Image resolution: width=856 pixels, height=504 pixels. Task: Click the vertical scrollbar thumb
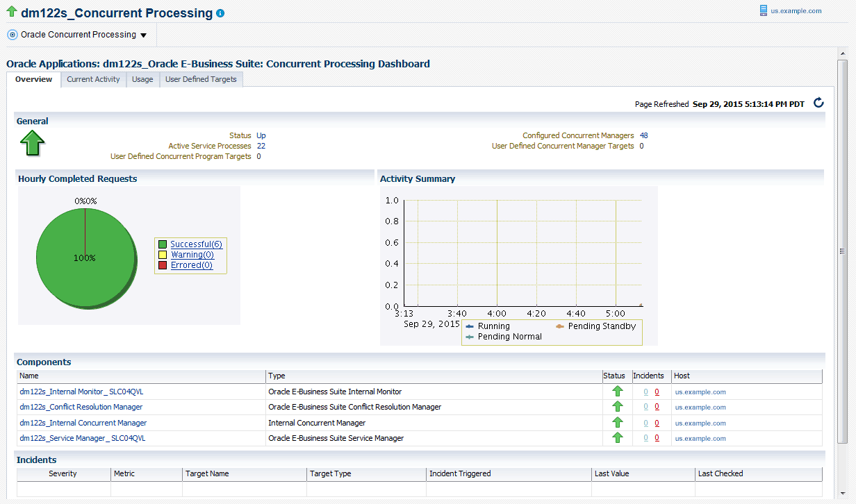(843, 251)
